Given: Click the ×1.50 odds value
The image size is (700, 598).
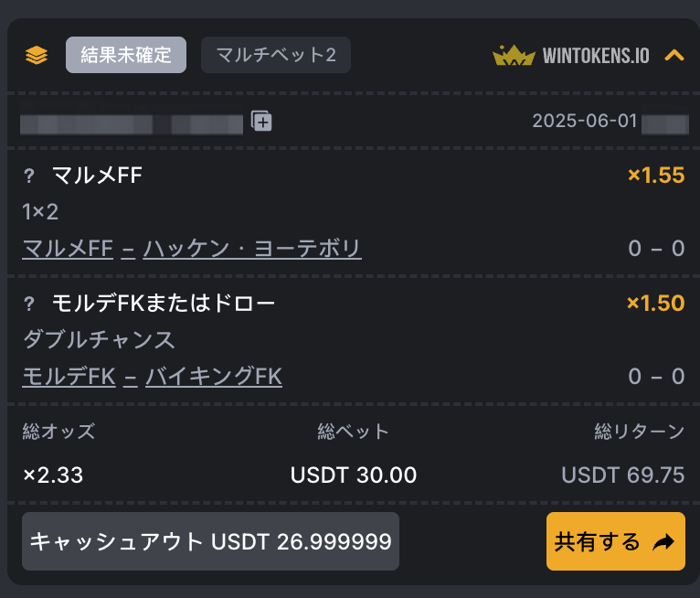Looking at the screenshot, I should click(x=655, y=304).
